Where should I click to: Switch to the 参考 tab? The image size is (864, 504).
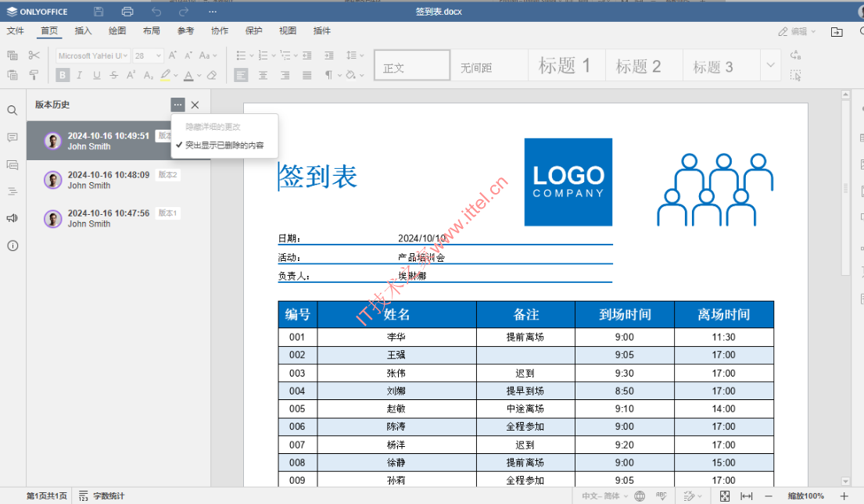[x=185, y=30]
